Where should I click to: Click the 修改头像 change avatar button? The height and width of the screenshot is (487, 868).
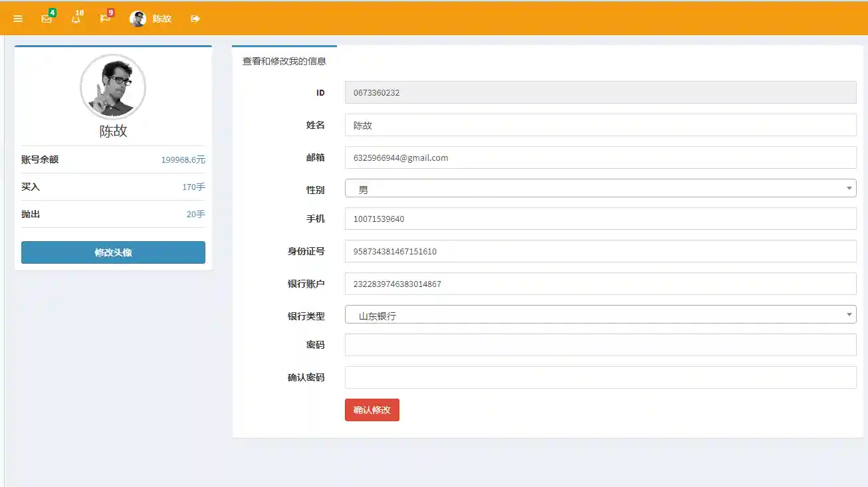[112, 252]
